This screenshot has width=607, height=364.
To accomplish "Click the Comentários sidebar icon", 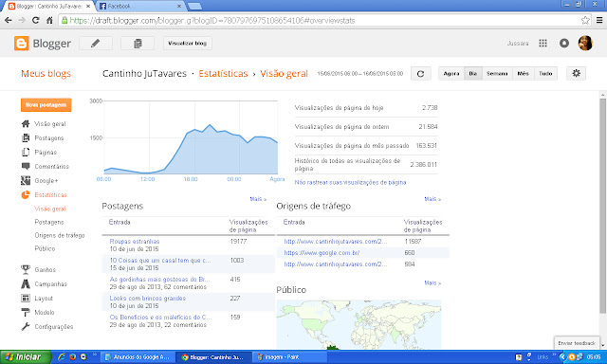I will click(x=26, y=166).
